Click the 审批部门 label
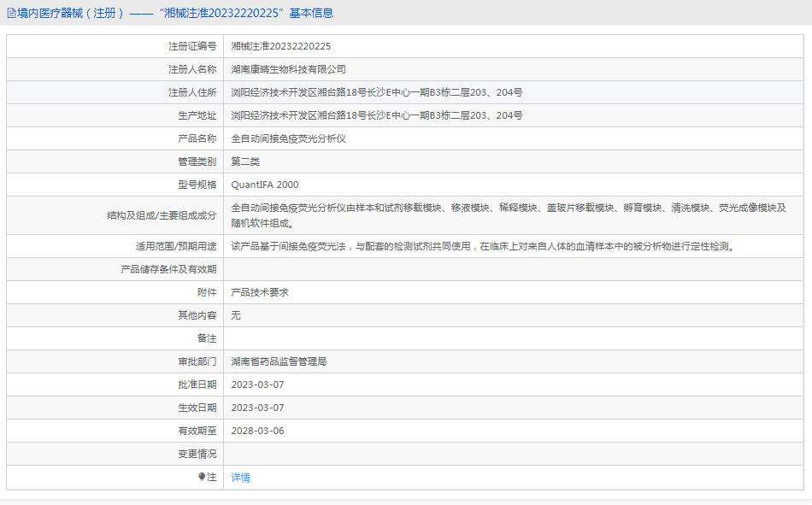The image size is (812, 505). [197, 361]
